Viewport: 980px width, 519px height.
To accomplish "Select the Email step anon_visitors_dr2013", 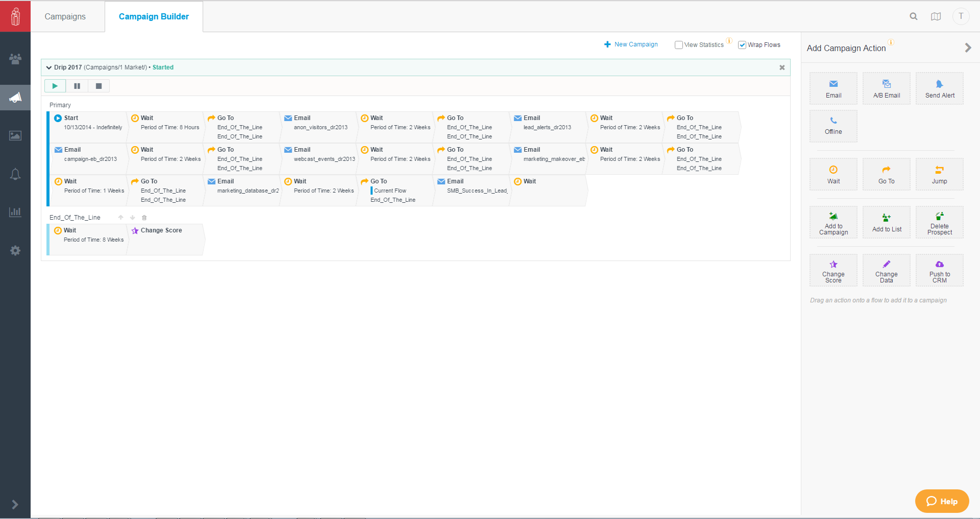I will pos(318,127).
